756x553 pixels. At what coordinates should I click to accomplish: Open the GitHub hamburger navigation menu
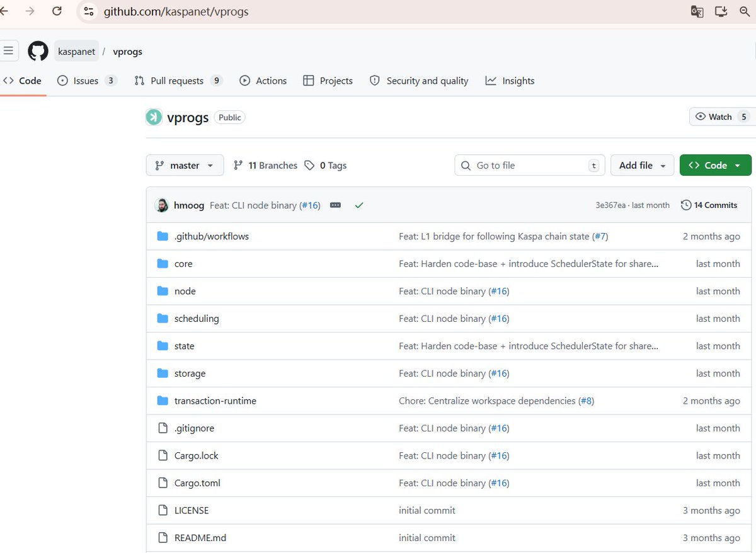coord(8,51)
